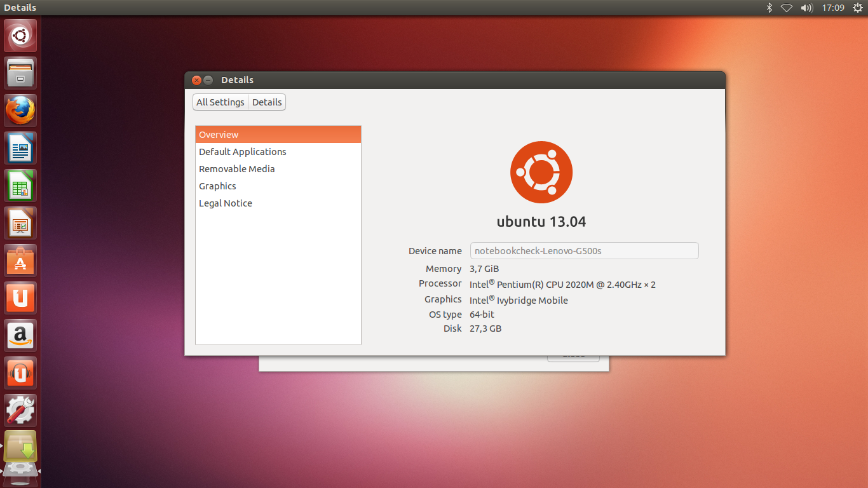Open Ubuntu One Music store
The width and height of the screenshot is (868, 488).
click(x=20, y=373)
